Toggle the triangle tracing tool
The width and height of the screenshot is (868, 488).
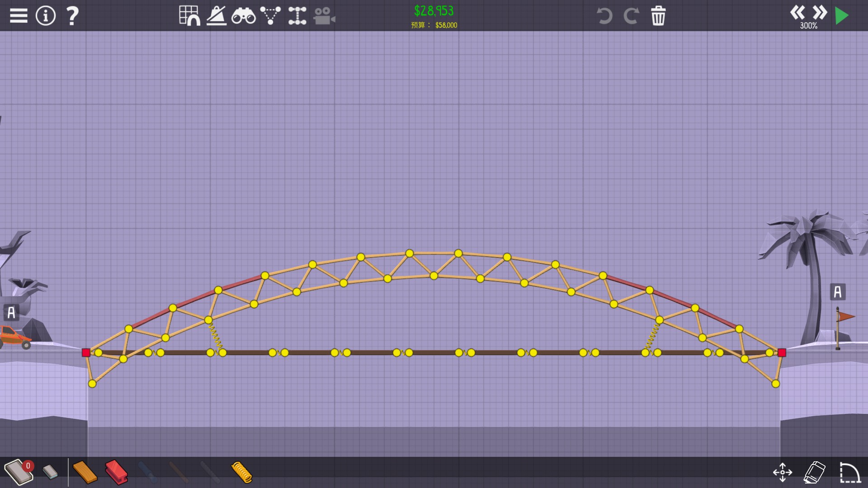pos(270,16)
